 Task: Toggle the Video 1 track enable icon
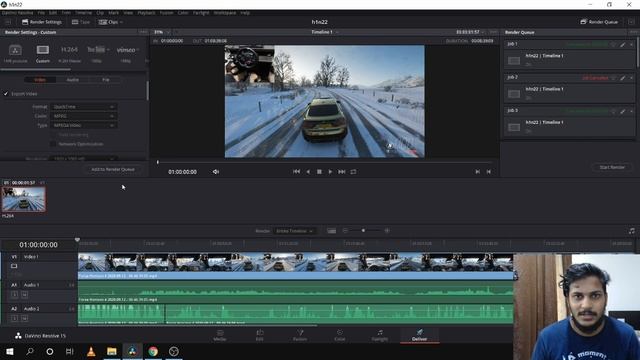14,266
